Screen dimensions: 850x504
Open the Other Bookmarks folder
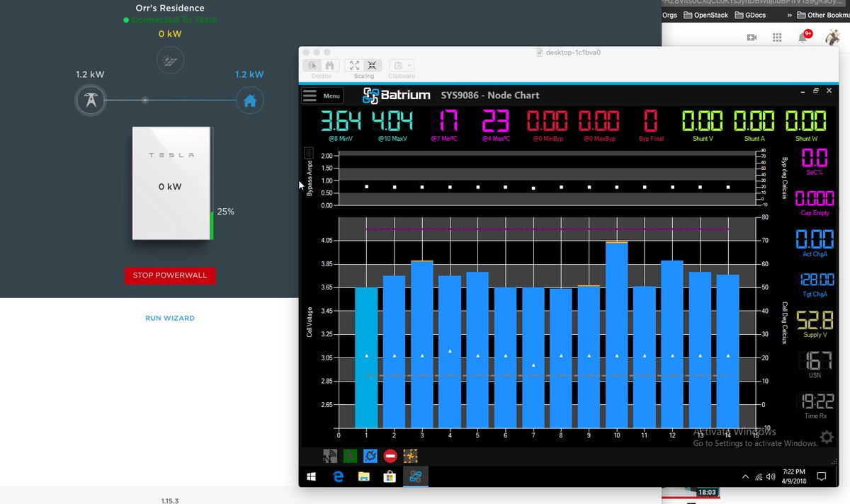click(x=823, y=15)
